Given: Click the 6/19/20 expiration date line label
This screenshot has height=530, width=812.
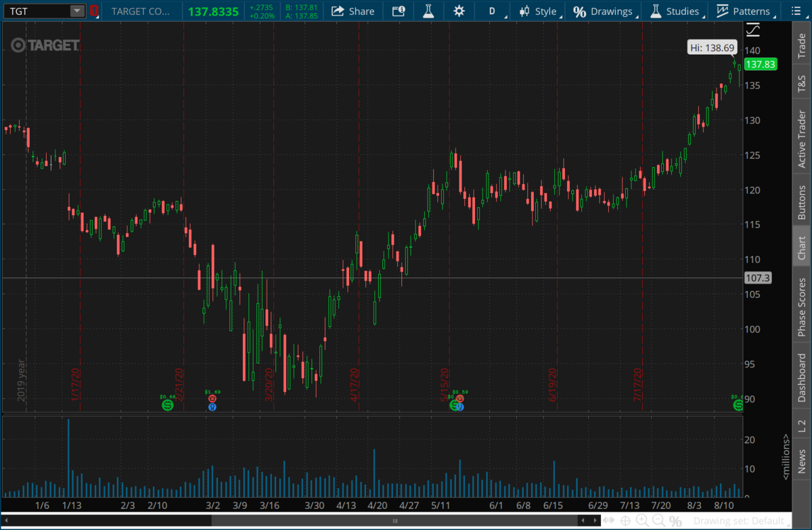Looking at the screenshot, I should [x=552, y=385].
